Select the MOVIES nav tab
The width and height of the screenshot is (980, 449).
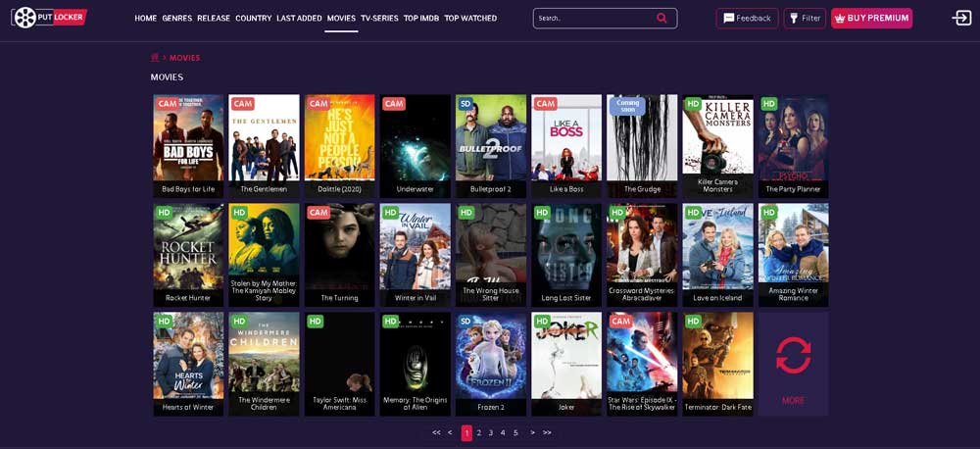pyautogui.click(x=341, y=18)
